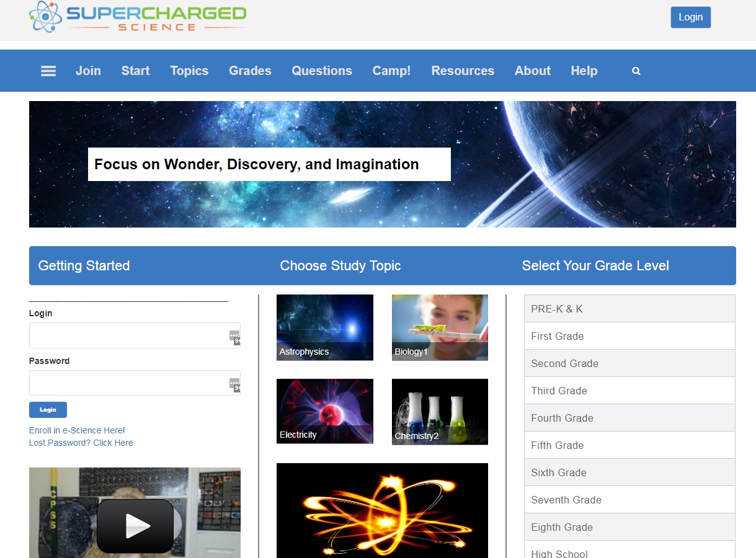The height and width of the screenshot is (558, 756).
Task: Choose the Chemistry2 topic thumbnail
Action: pos(440,412)
